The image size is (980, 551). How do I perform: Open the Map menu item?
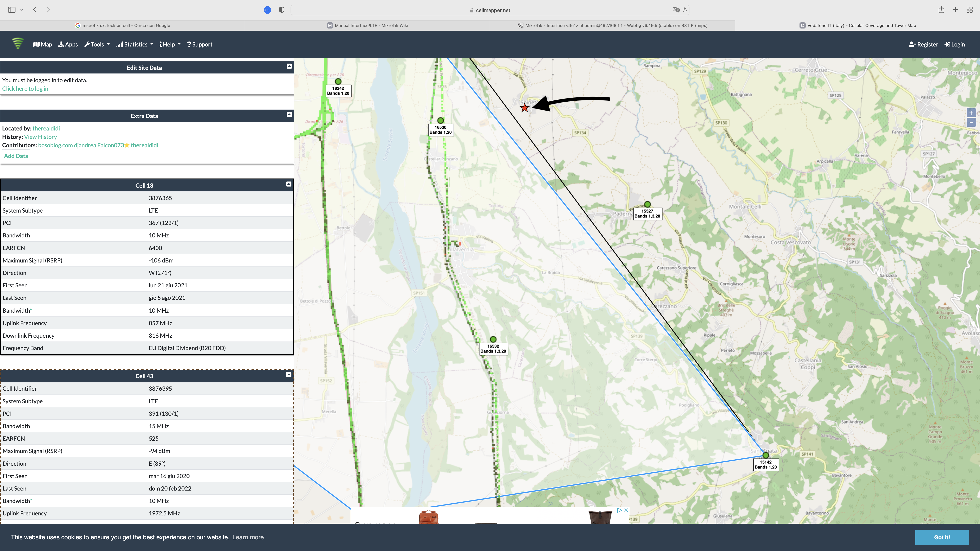(x=43, y=45)
